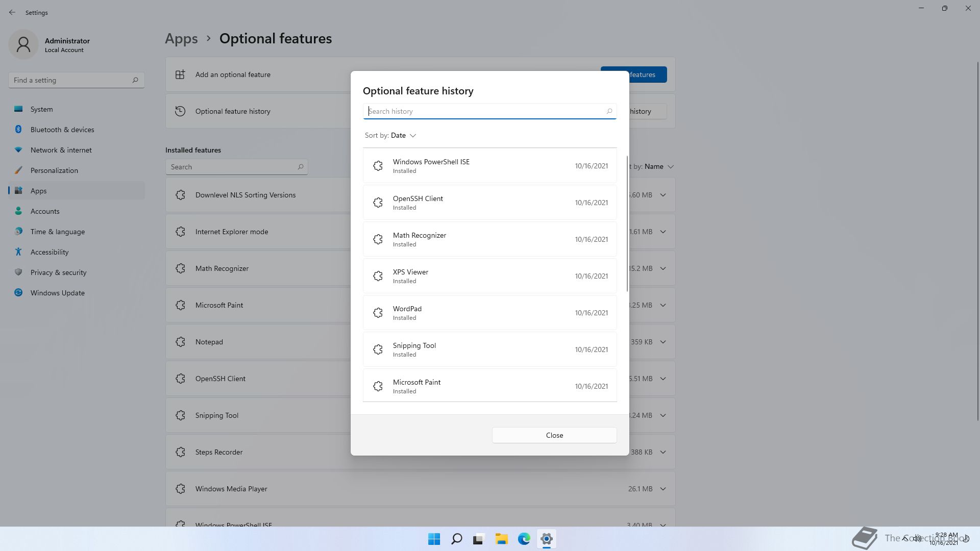Click the Accessibility figure icon
The width and height of the screenshot is (980, 551).
pyautogui.click(x=18, y=252)
